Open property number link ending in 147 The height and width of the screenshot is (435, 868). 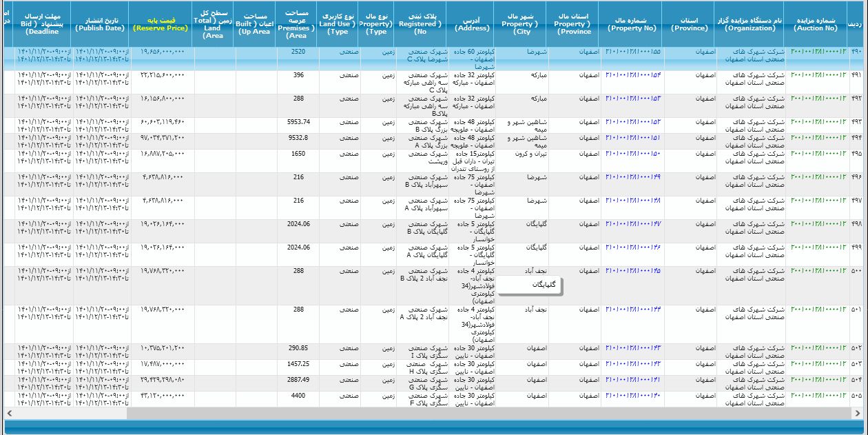coord(632,224)
